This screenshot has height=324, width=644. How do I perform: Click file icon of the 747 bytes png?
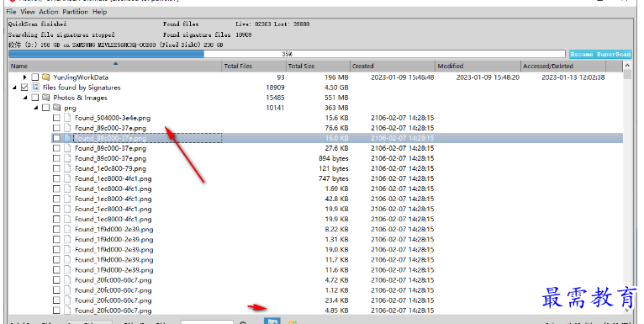pos(67,178)
